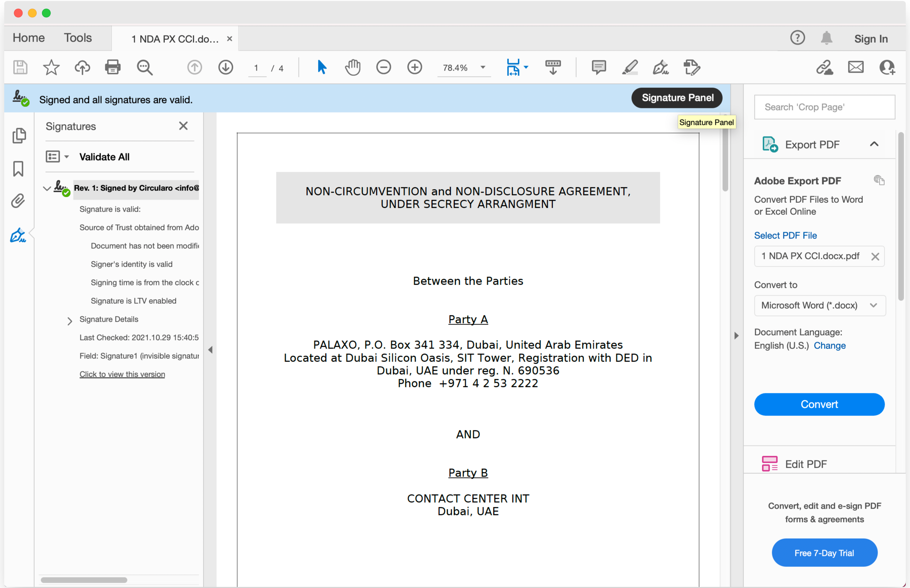Click the Highlight text pen icon
The height and width of the screenshot is (588, 910).
pos(630,68)
